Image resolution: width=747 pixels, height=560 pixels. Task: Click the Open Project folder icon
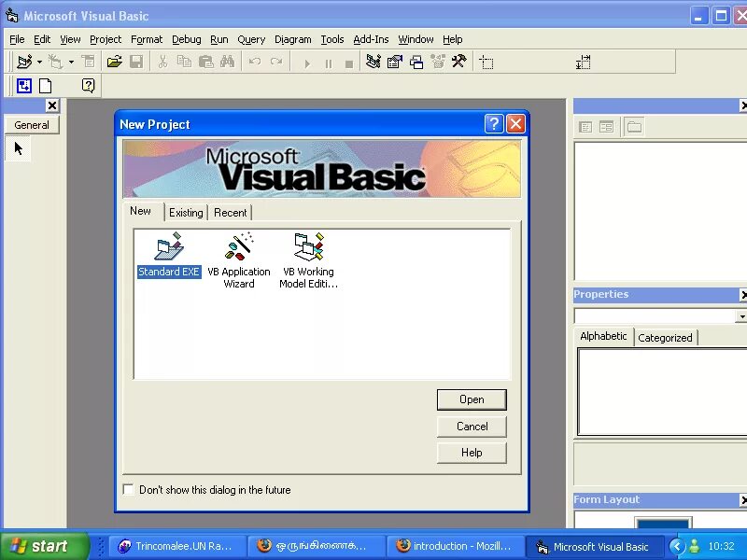point(114,62)
